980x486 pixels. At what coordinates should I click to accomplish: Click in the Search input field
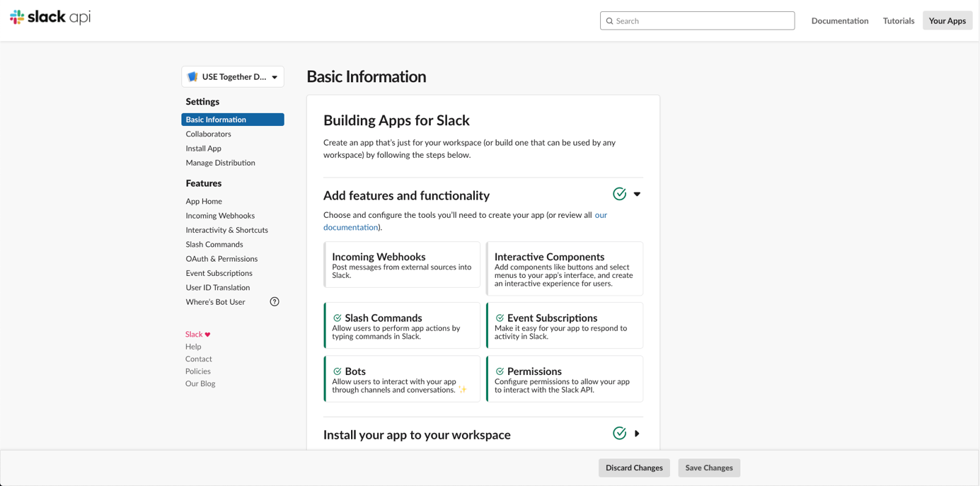pyautogui.click(x=697, y=21)
